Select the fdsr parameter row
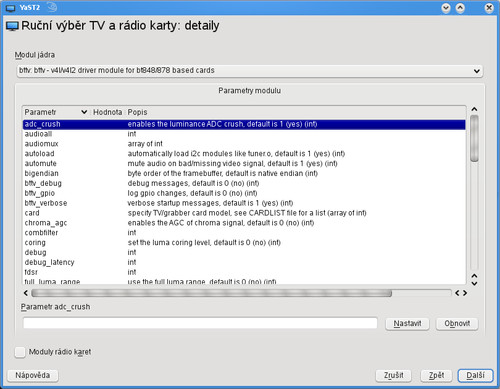500x389 pixels. click(x=244, y=272)
